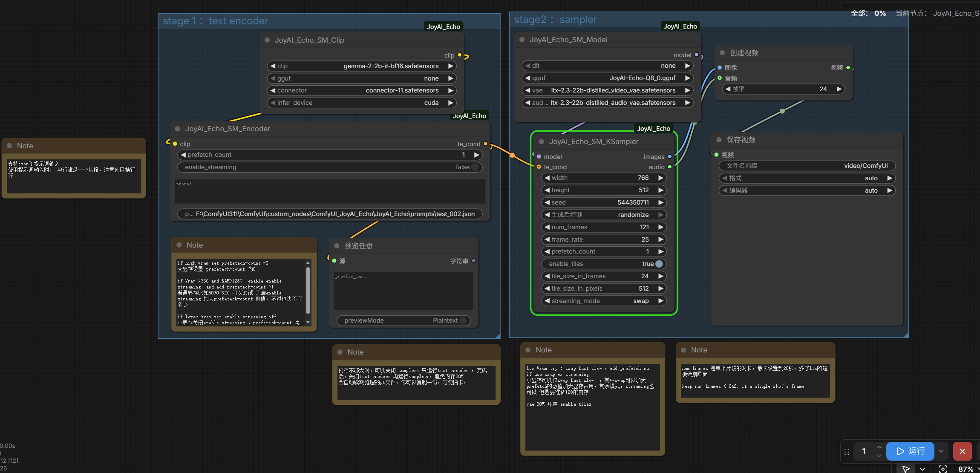Open the vae dropdown showing distilled_video_vae
This screenshot has height=473, width=980.
click(608, 90)
